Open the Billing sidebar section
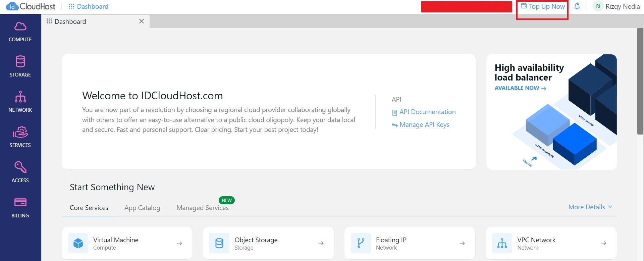644x261 pixels. (x=20, y=207)
